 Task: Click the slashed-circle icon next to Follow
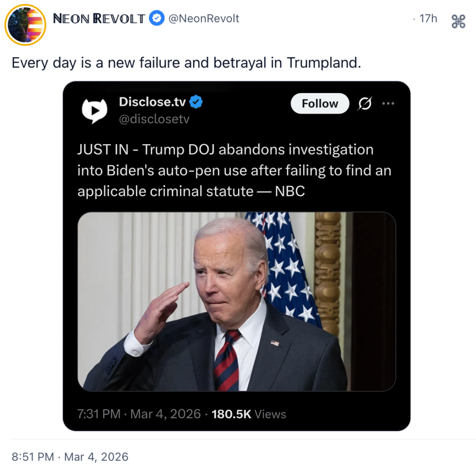coord(365,104)
